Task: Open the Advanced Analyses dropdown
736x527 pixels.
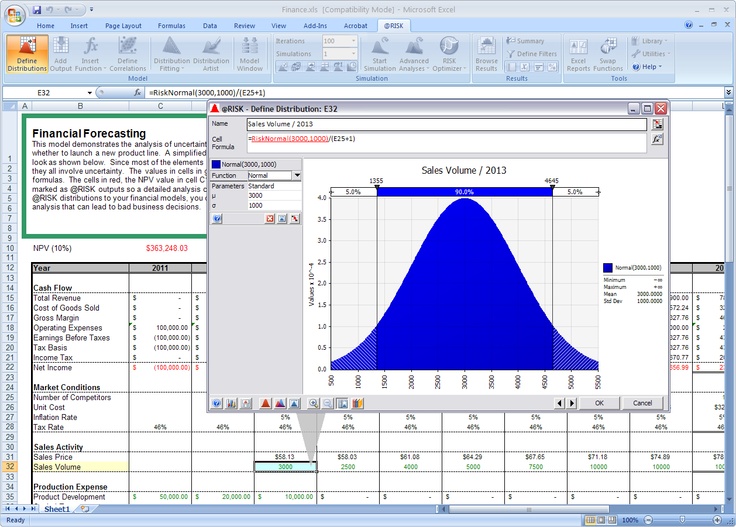Action: pyautogui.click(x=414, y=65)
